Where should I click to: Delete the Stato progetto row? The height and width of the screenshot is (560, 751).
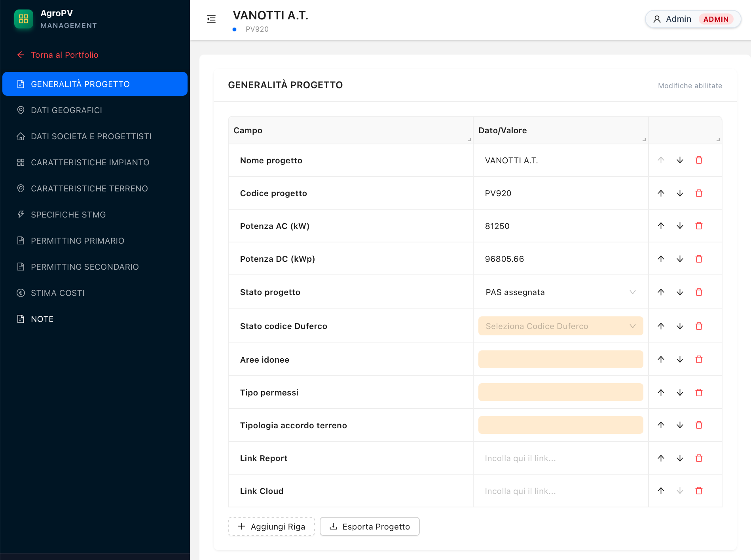(x=699, y=292)
